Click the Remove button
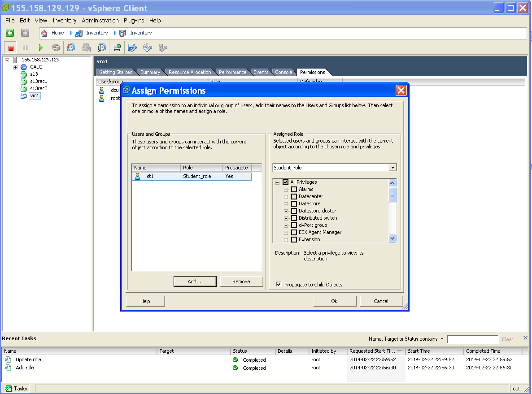 pyautogui.click(x=241, y=281)
